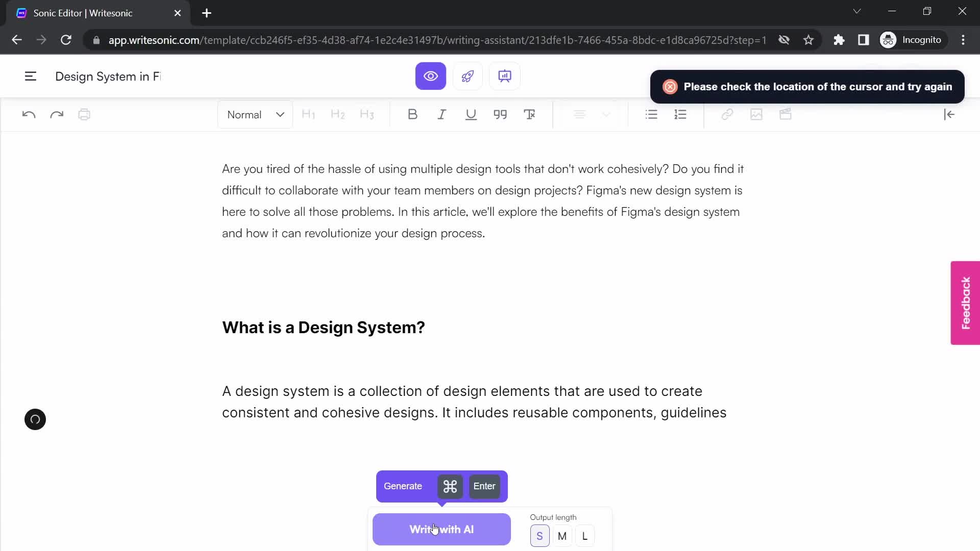Click the eye preview icon
Image resolution: width=980 pixels, height=551 pixels.
431,76
